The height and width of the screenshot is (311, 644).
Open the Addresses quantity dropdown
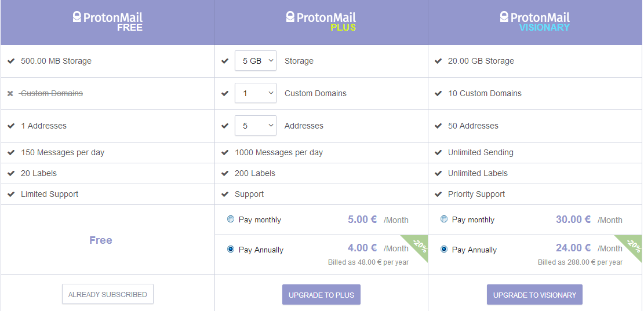256,126
